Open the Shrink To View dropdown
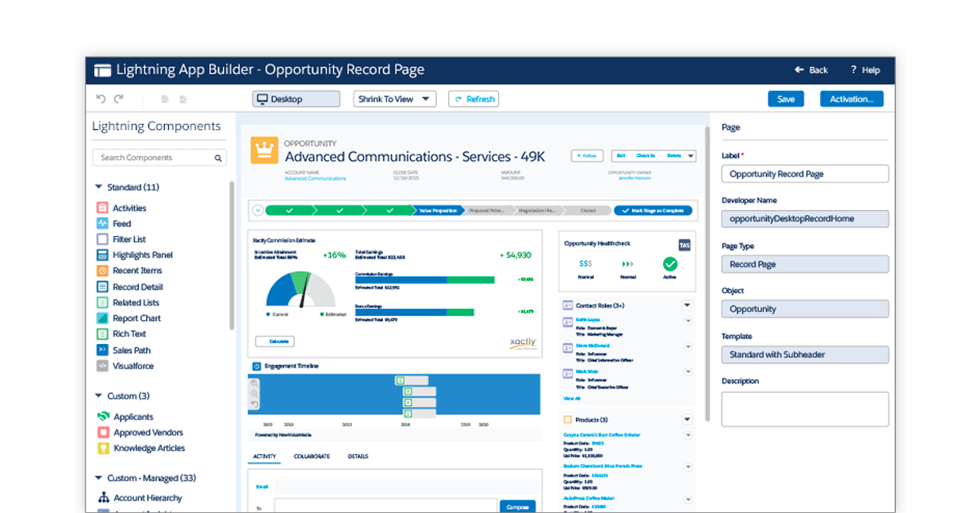 [395, 99]
